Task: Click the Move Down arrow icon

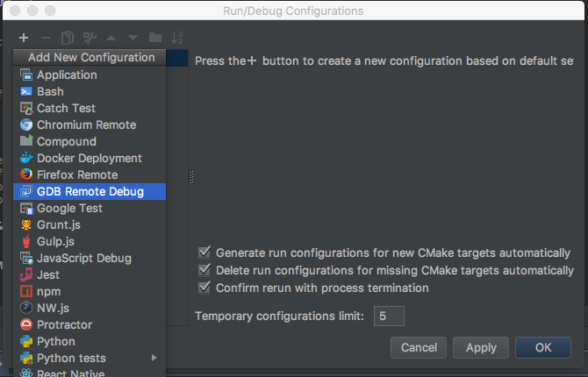Action: click(x=133, y=38)
